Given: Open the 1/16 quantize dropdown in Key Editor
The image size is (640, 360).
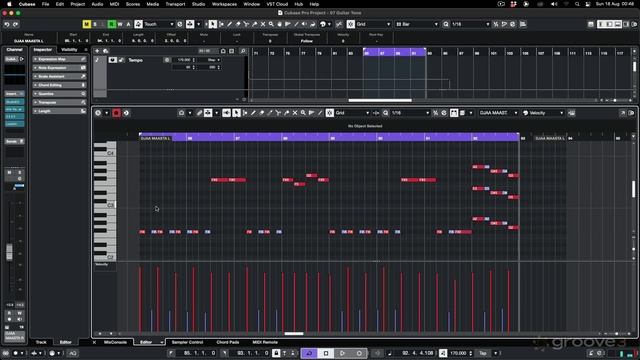Looking at the screenshot, I should (410, 113).
